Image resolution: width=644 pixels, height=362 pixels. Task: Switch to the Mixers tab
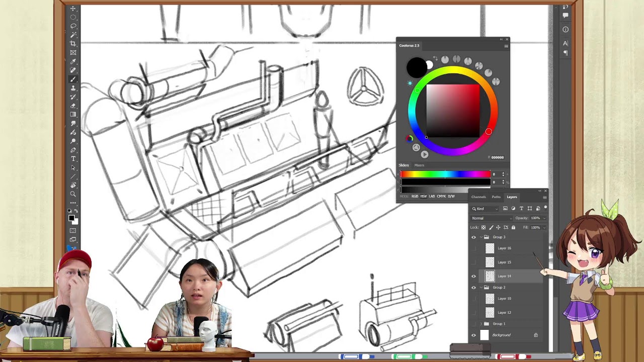point(419,165)
